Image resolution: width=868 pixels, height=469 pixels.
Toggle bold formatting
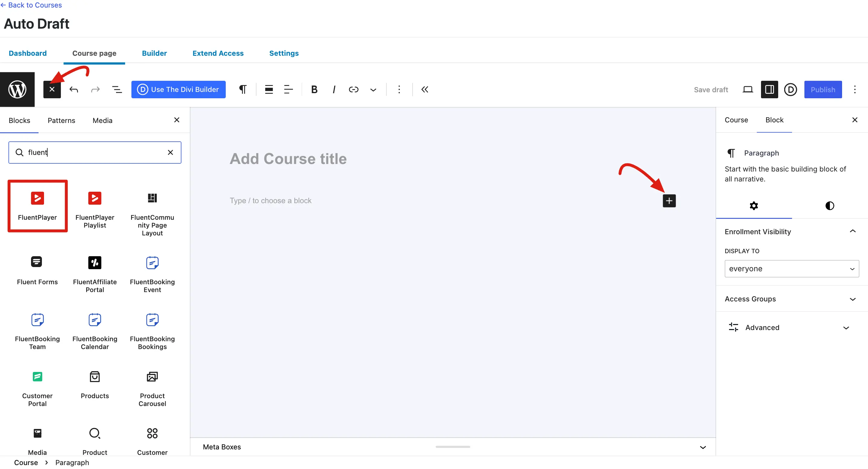(314, 89)
